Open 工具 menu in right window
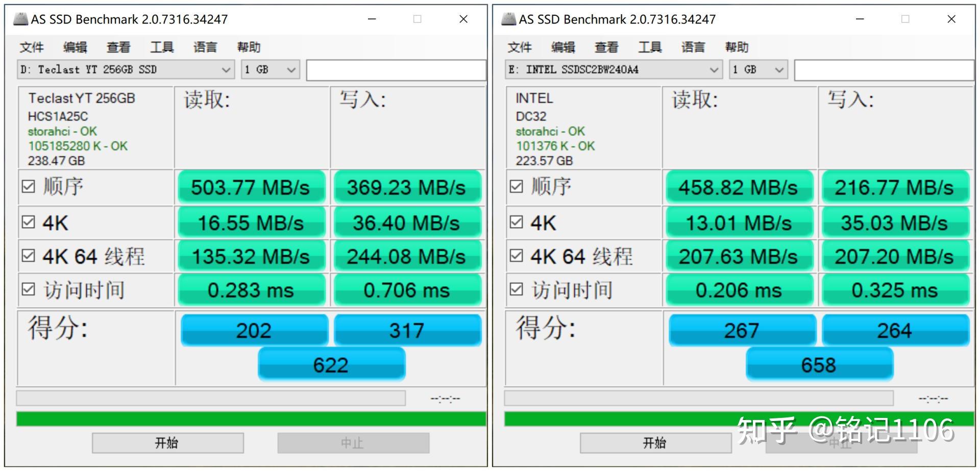The image size is (980, 471). pos(650,47)
